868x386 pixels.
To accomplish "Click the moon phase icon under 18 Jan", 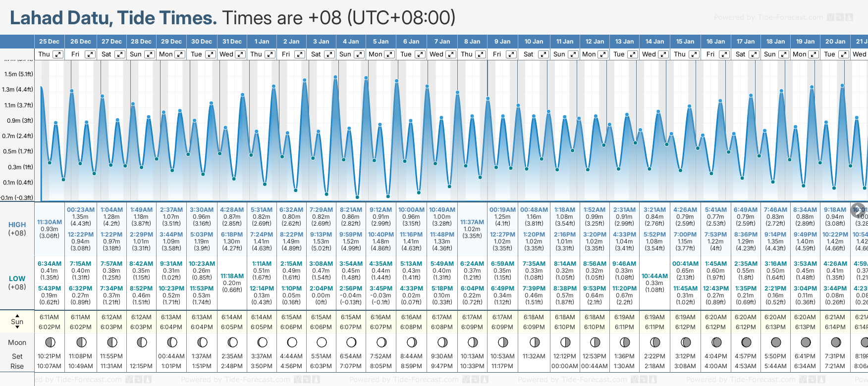I will click(x=776, y=342).
